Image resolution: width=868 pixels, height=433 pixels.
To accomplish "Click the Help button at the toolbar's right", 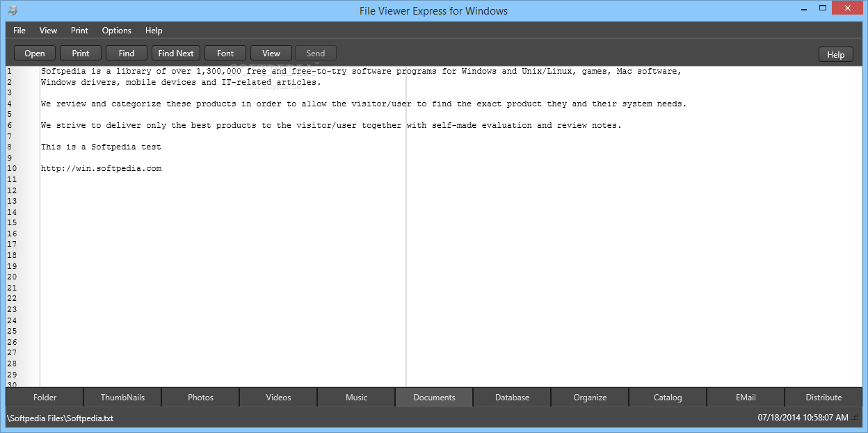I will 836,55.
